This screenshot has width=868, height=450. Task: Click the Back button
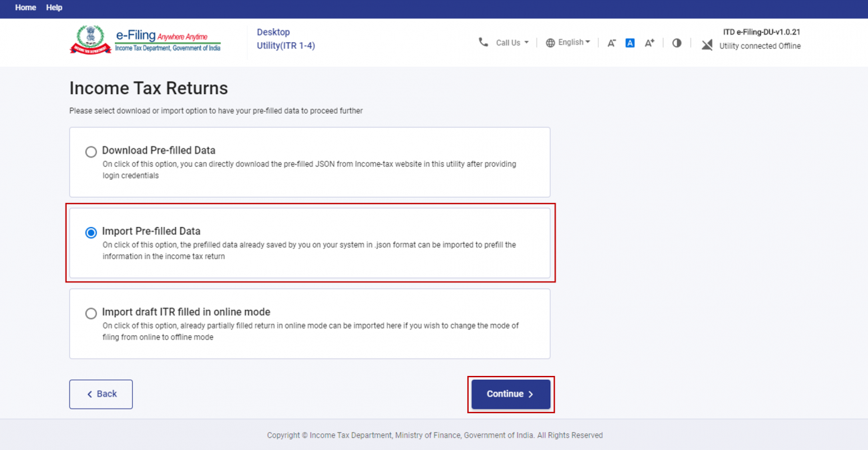click(101, 394)
